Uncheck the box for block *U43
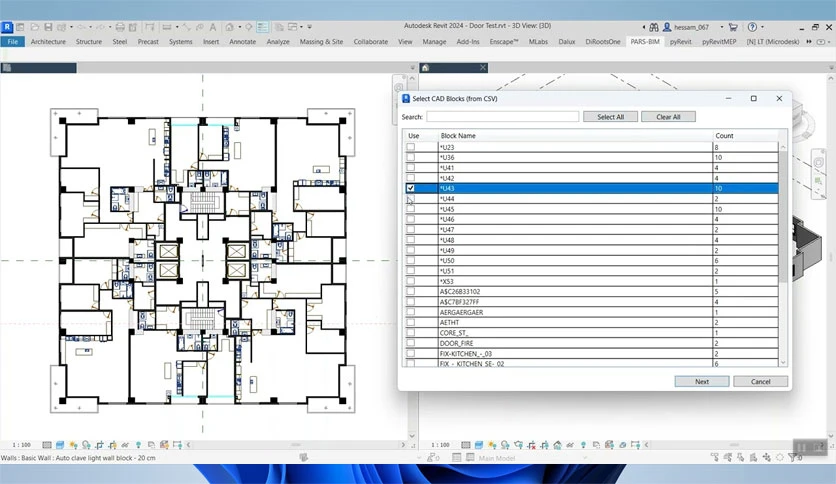Viewport: 836px width, 484px height. point(411,188)
